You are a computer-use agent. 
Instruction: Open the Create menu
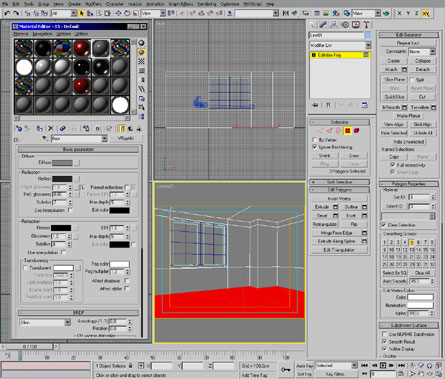click(74, 4)
